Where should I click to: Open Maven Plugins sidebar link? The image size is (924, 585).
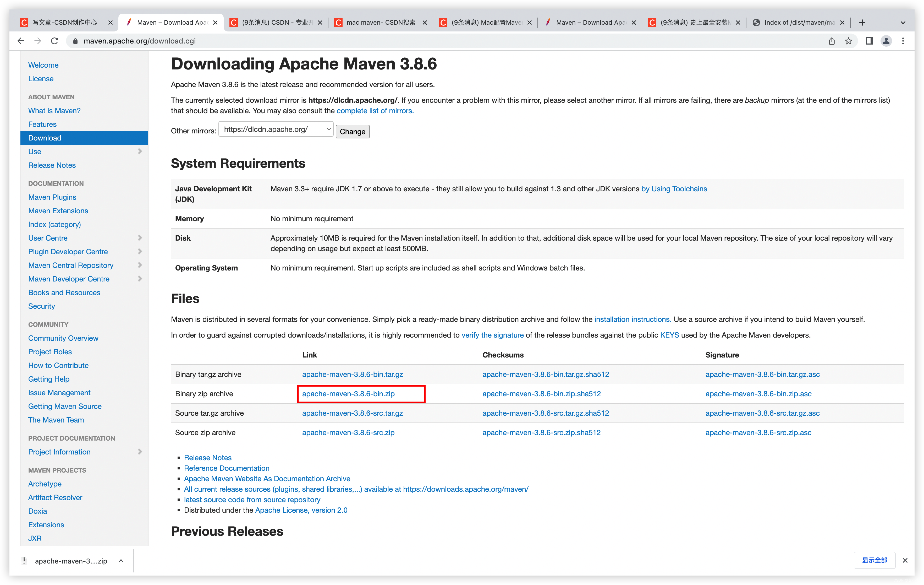[52, 197]
